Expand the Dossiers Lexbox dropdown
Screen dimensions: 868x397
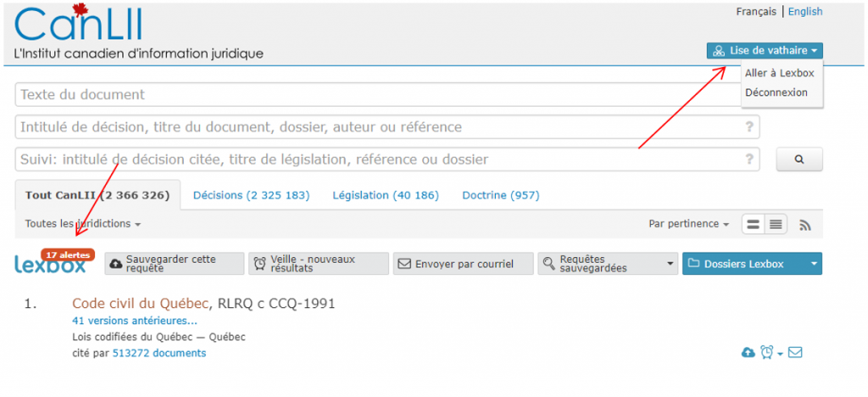(x=815, y=264)
